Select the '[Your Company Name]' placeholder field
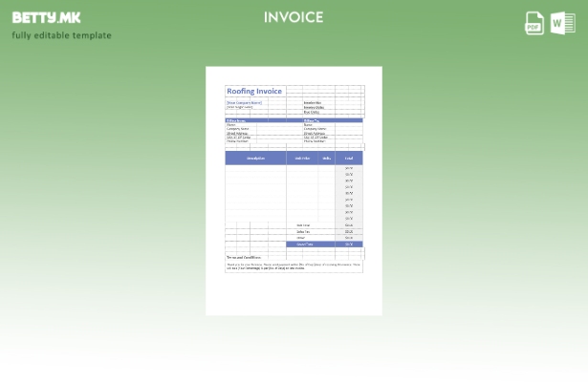Image resolution: width=588 pixels, height=382 pixels. (x=244, y=102)
